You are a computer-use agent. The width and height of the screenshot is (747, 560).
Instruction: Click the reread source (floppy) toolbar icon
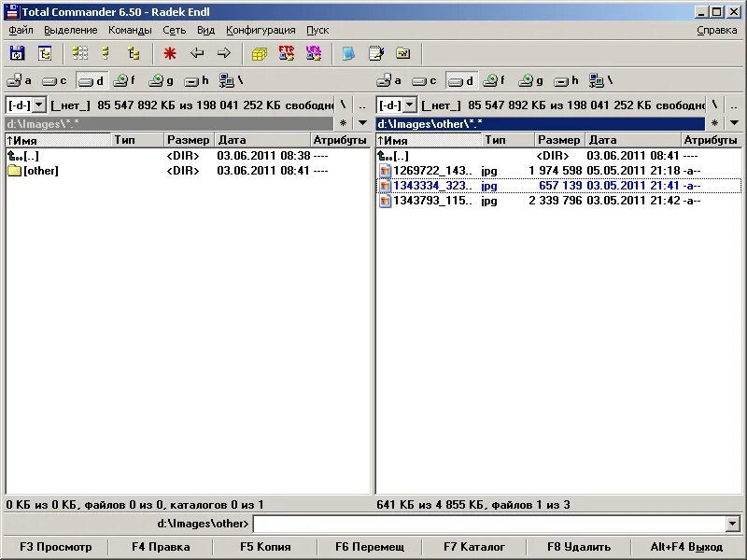pos(18,53)
